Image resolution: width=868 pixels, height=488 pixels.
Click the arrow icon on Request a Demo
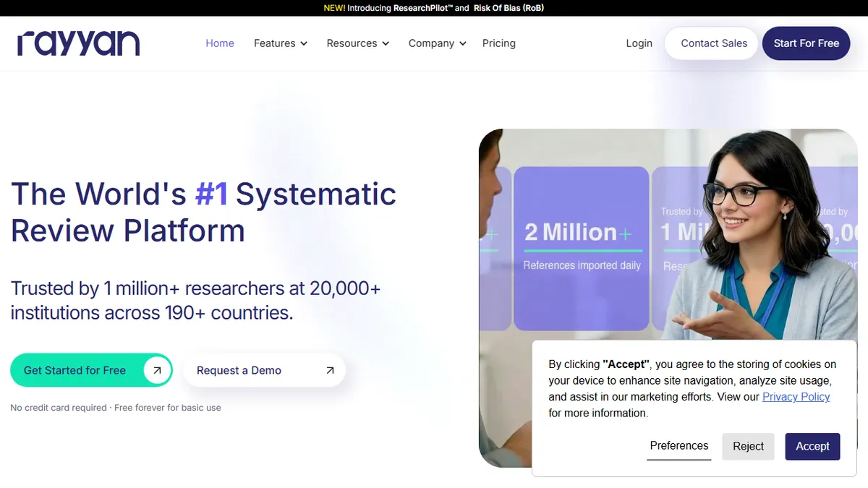click(x=330, y=370)
